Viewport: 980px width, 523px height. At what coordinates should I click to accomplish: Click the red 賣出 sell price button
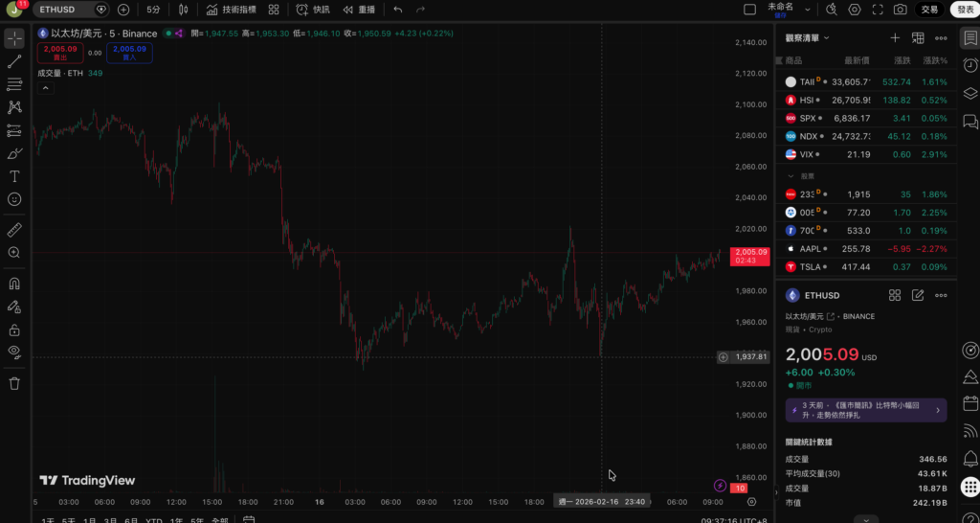[x=58, y=53]
